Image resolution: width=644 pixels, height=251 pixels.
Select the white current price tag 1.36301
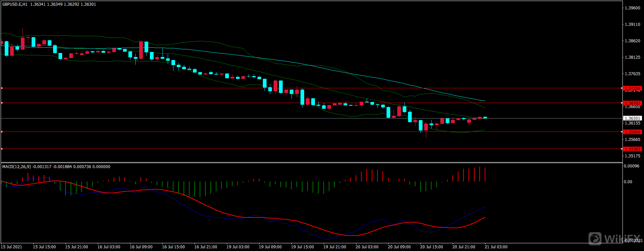click(x=632, y=118)
